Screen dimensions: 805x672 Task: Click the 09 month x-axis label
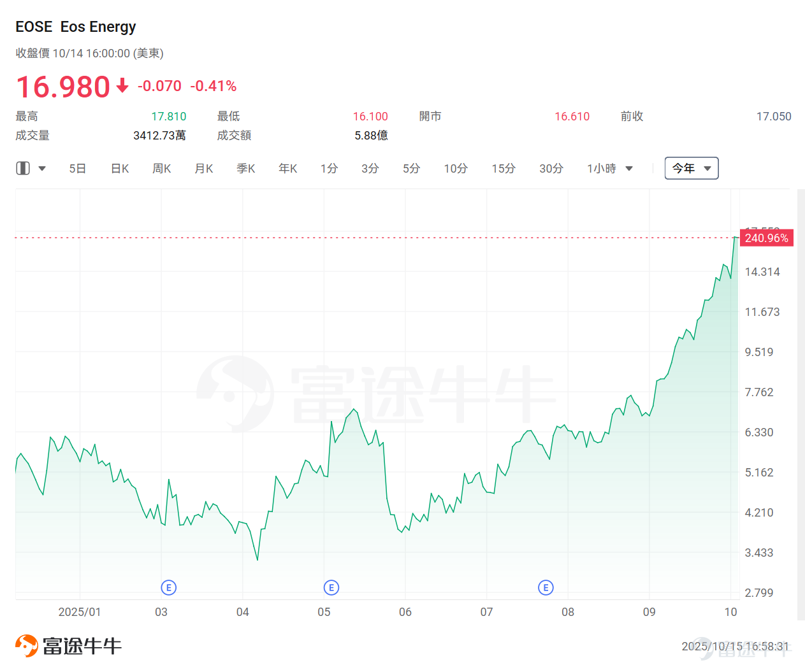(649, 612)
